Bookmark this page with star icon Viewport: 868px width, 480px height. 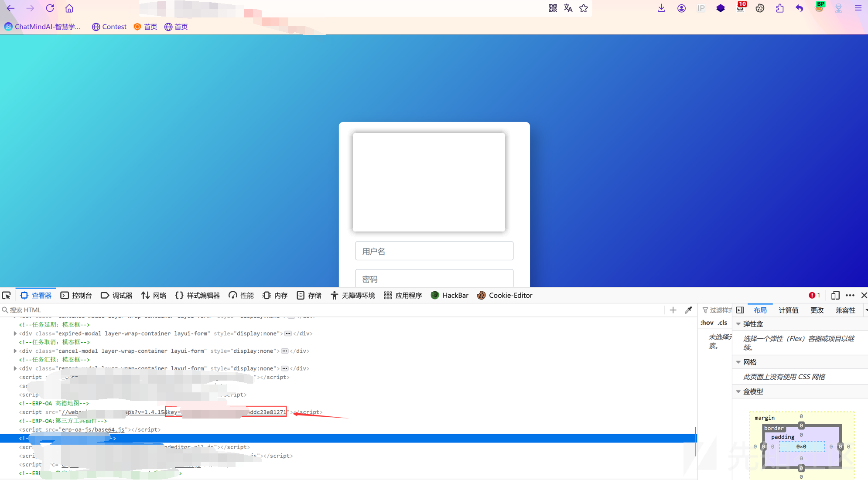point(584,8)
